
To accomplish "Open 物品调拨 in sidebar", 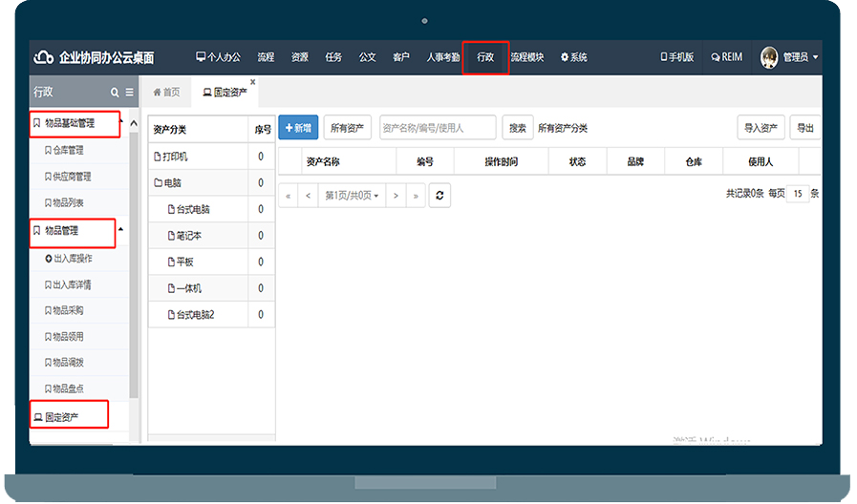I will [x=64, y=362].
